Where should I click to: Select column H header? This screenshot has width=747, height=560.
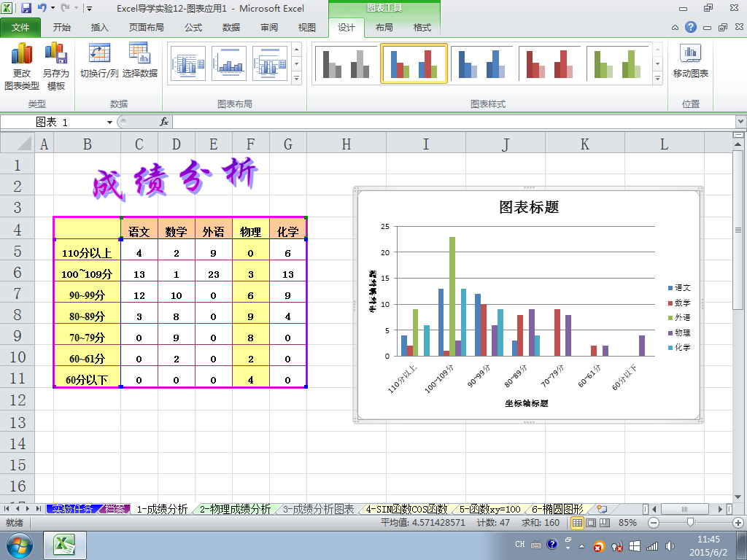click(x=347, y=144)
